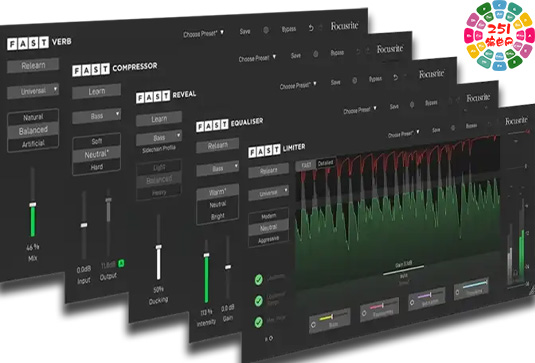
Task: Click Bypass in FAST Verb header
Action: click(x=289, y=29)
